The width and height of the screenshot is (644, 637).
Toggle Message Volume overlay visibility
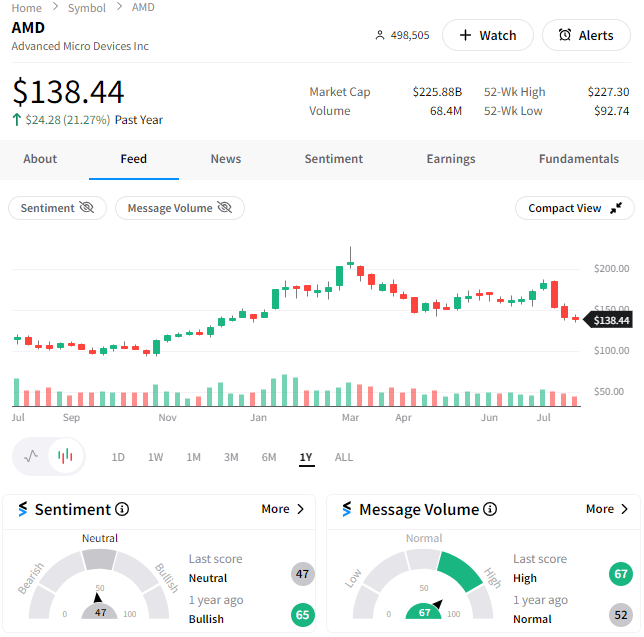(180, 208)
